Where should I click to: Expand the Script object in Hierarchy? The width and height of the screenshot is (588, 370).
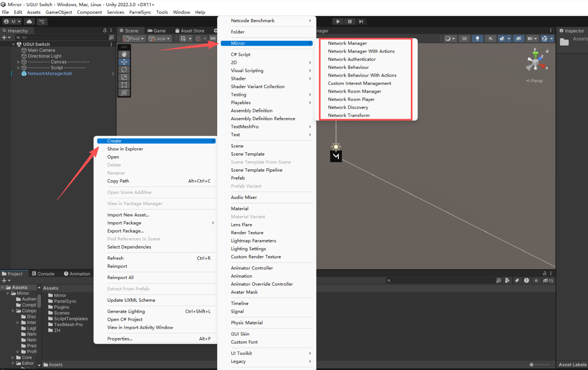point(19,67)
